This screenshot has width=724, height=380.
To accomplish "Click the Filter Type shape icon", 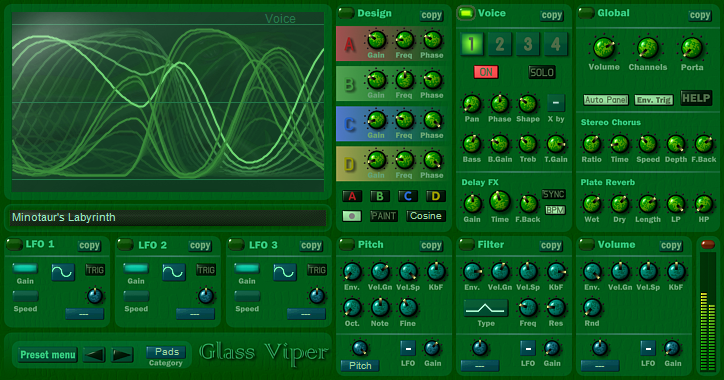I will (x=486, y=308).
